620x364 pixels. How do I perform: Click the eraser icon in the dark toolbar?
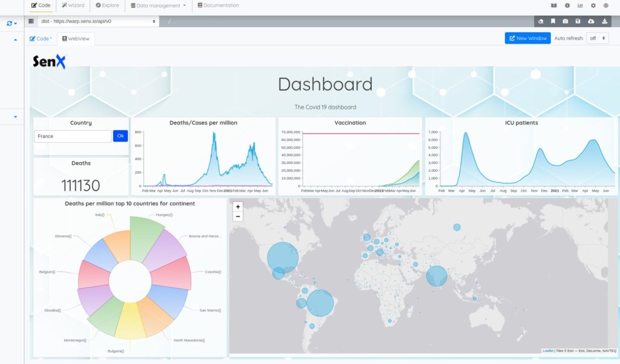pos(540,21)
